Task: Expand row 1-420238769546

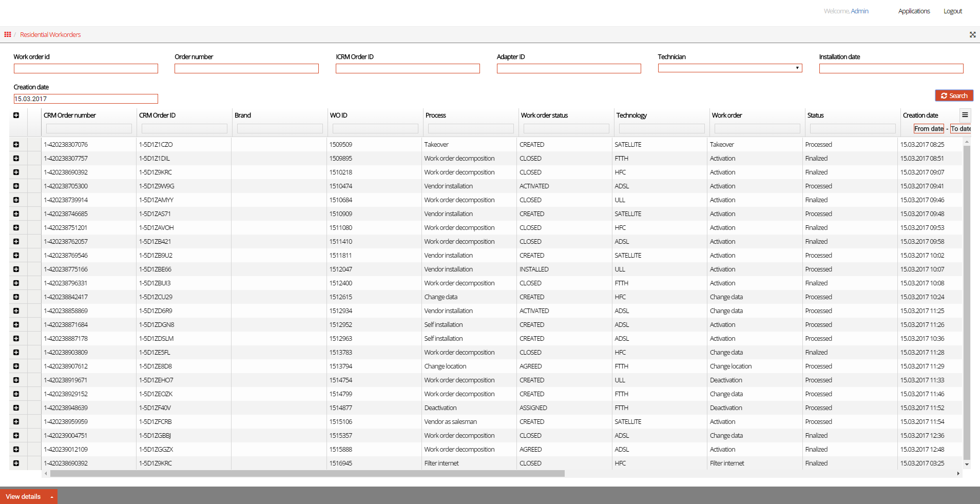Action: (x=16, y=256)
